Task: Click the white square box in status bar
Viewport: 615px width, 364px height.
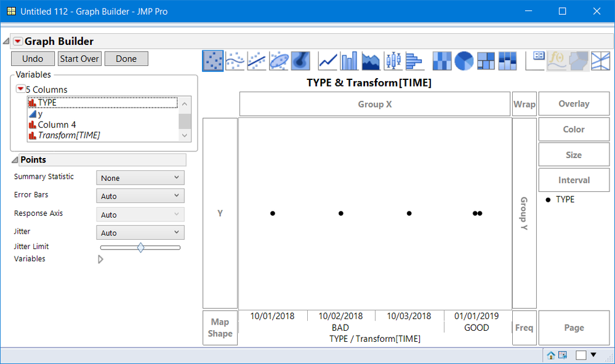Action: 581,355
